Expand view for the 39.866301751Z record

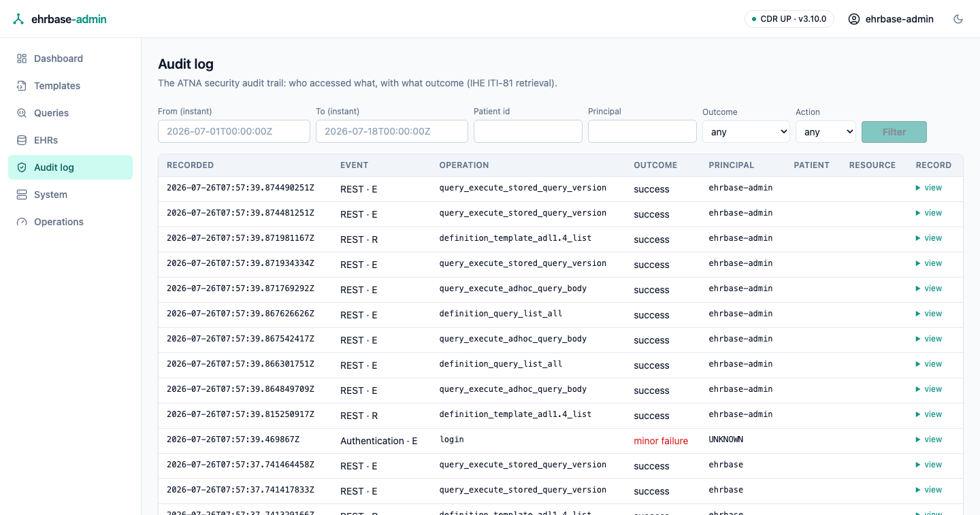(929, 364)
